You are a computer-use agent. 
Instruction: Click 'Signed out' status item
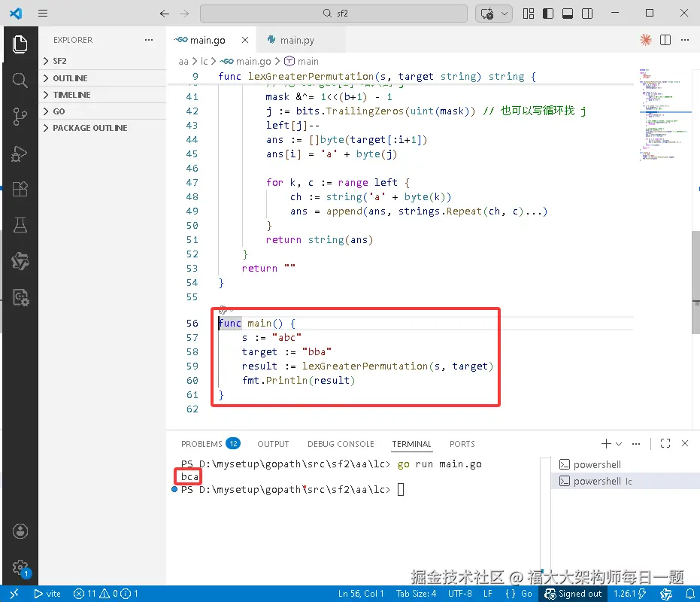[x=573, y=594]
